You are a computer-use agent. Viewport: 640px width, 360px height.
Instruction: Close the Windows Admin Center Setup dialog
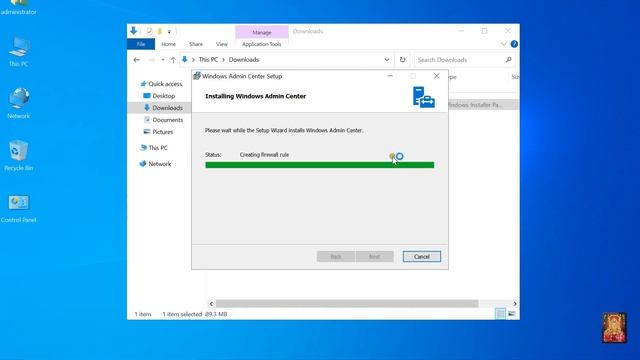(437, 76)
